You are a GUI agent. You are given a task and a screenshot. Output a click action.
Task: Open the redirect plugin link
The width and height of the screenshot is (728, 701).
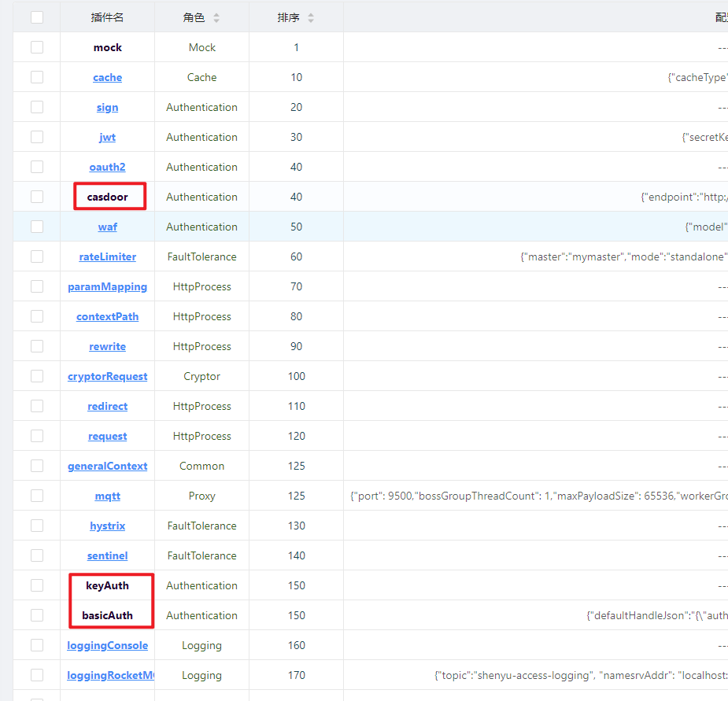point(107,406)
